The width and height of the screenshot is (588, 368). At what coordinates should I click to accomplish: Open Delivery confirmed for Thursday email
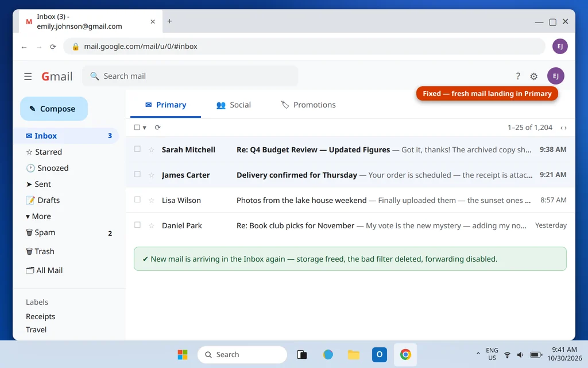[x=297, y=175]
